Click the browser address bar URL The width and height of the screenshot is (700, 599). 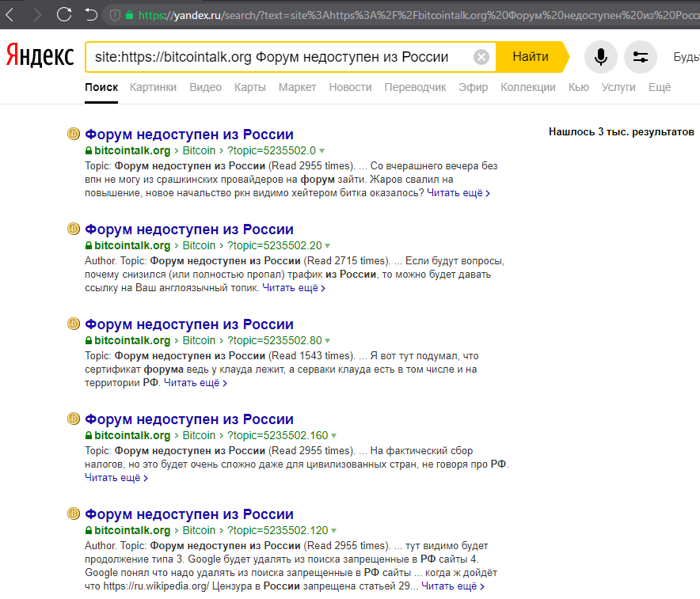pos(419,15)
